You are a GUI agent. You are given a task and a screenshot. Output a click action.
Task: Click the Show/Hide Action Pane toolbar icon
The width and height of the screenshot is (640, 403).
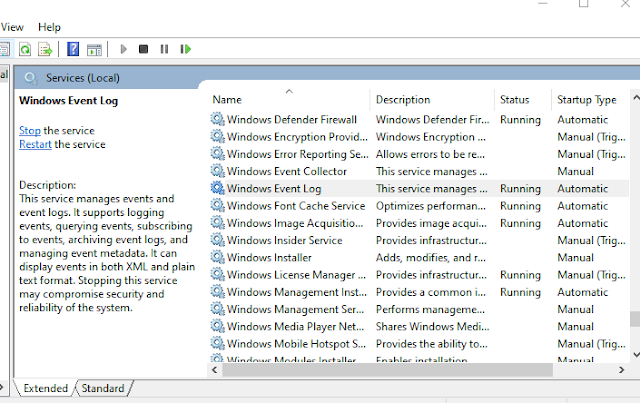[x=94, y=49]
